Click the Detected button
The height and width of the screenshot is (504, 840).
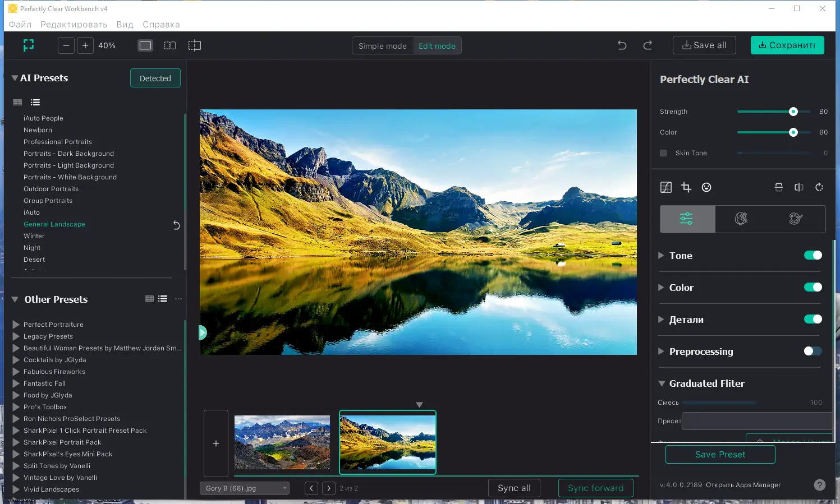[x=155, y=78]
